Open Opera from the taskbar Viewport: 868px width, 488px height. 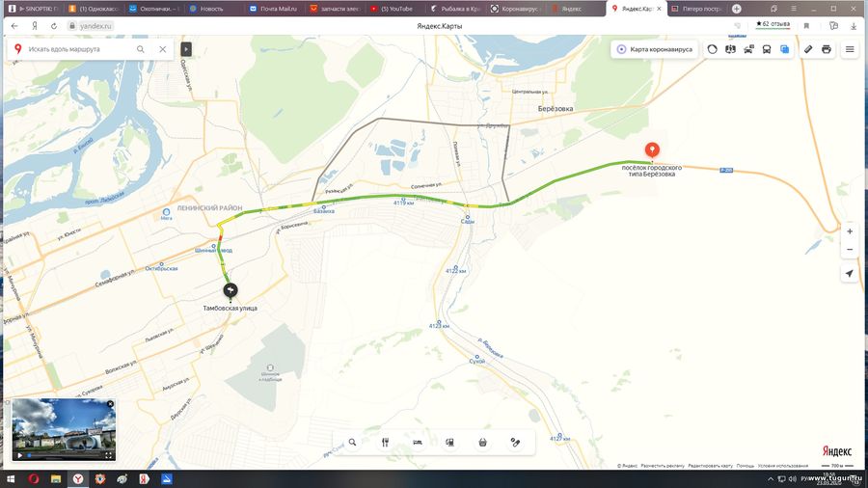click(34, 479)
